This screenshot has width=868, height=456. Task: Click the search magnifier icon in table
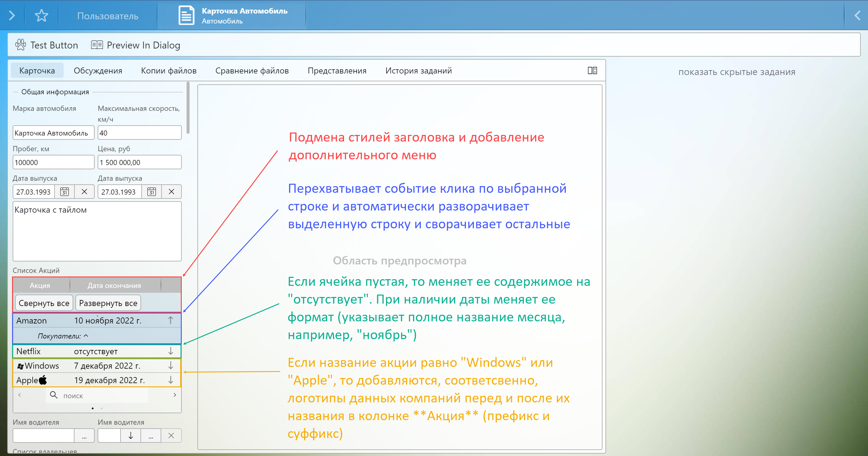click(x=54, y=395)
